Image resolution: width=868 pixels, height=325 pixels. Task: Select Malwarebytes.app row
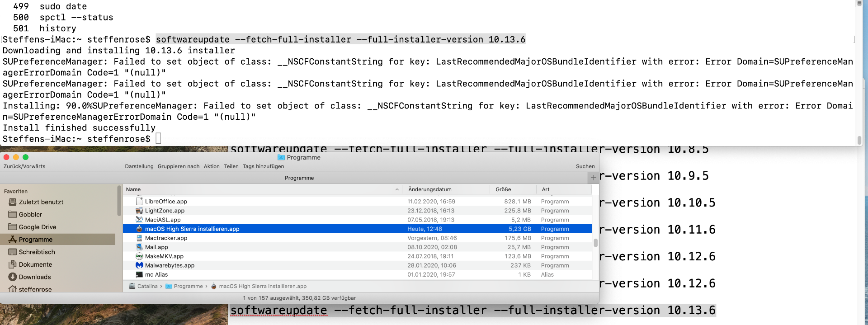[x=357, y=265]
